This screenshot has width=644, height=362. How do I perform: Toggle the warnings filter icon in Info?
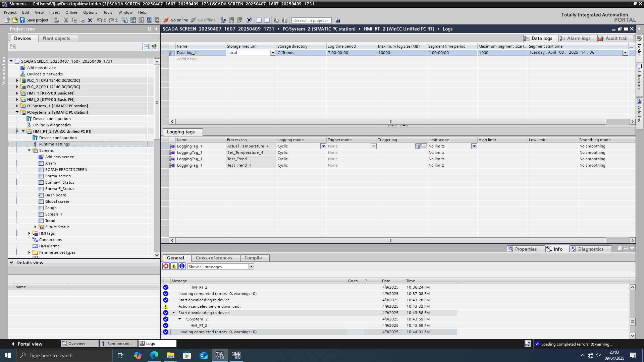pyautogui.click(x=174, y=266)
